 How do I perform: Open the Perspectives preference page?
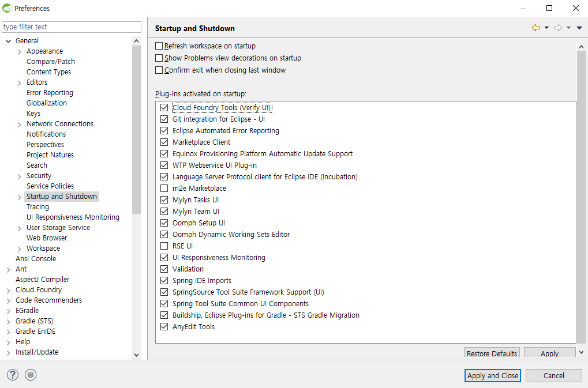pos(46,145)
